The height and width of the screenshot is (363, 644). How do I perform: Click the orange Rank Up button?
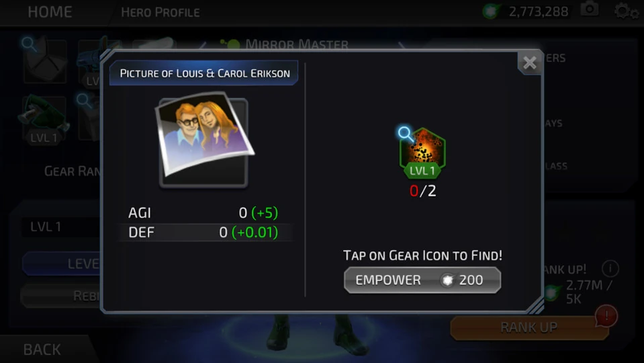(x=529, y=327)
